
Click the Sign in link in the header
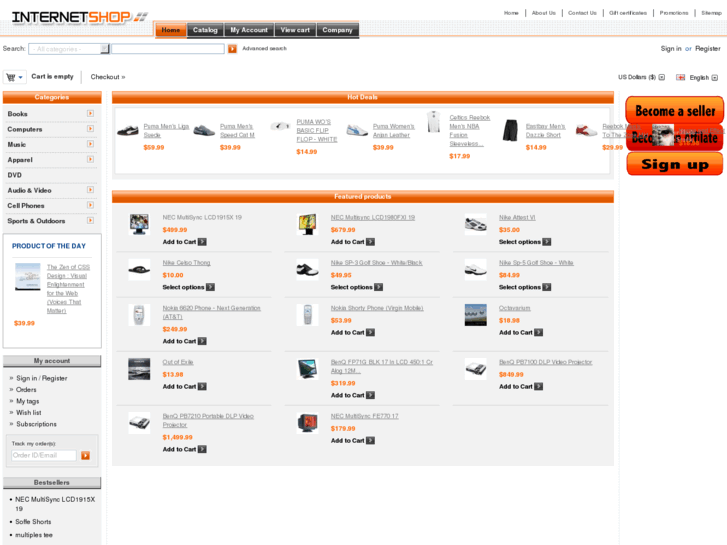[671, 49]
